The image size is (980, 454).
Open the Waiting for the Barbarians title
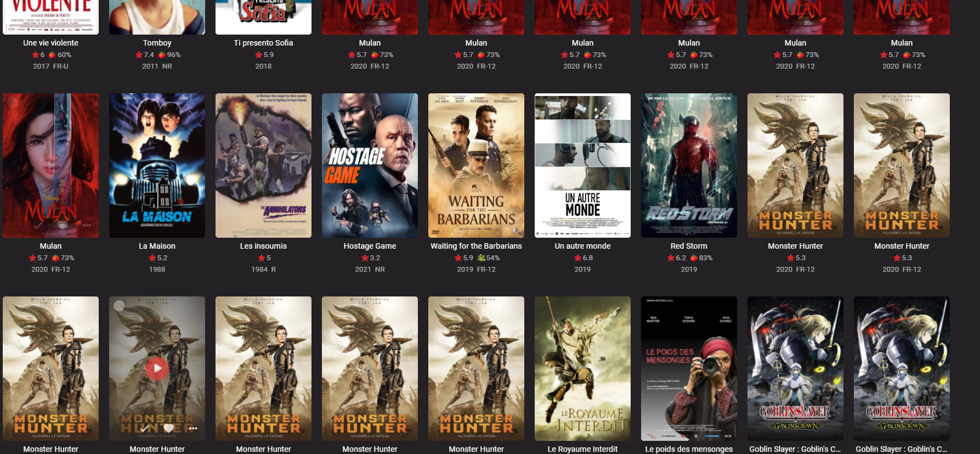tap(476, 246)
